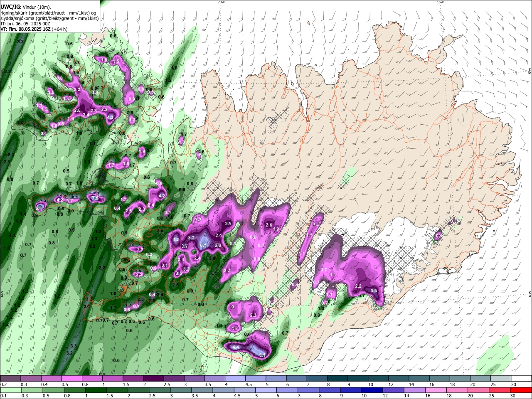The image size is (532, 399).
Task: Click the '5.1' value near the south coast
Action: point(262,355)
